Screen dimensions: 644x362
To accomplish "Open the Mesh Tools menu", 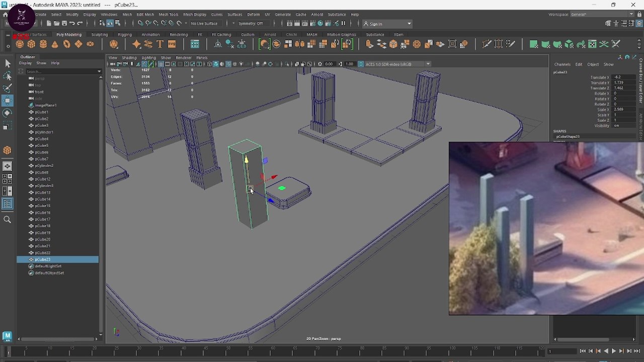I will pos(169,15).
